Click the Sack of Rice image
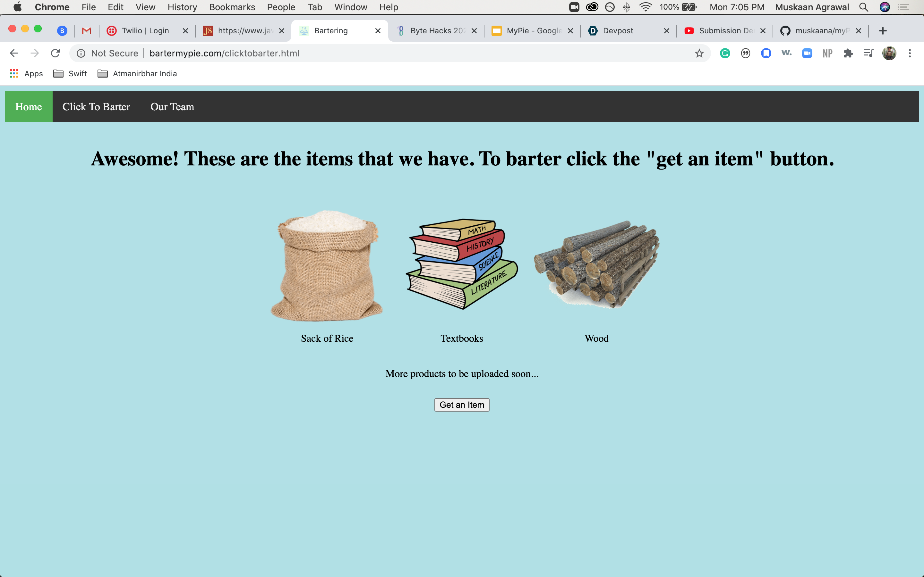Screen dimensions: 924x577 click(x=327, y=265)
